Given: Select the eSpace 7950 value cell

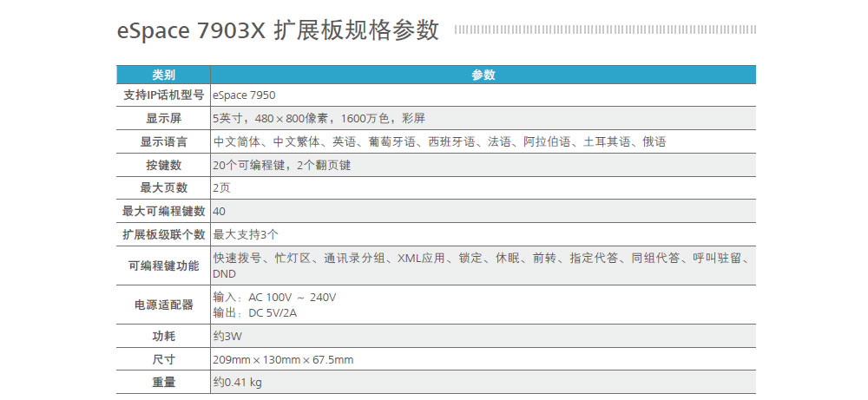Looking at the screenshot, I should (x=244, y=95).
